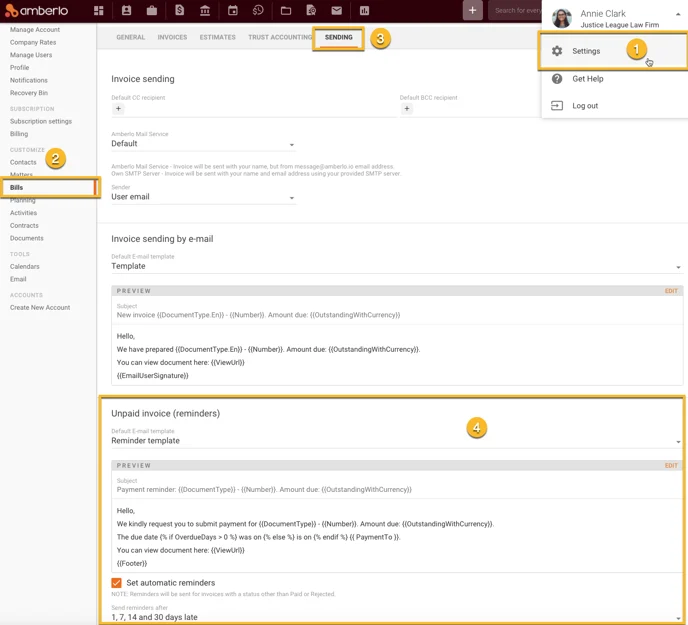Click the Log out arrow icon
This screenshot has height=625, width=688.
[x=557, y=106]
